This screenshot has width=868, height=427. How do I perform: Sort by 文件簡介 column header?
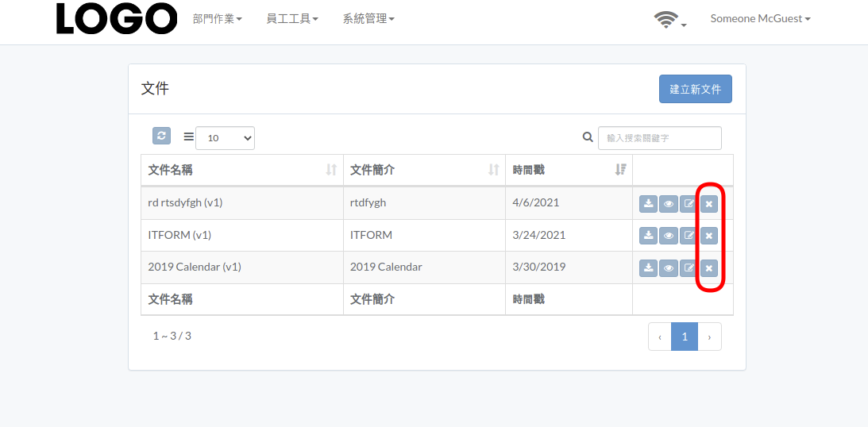click(425, 171)
